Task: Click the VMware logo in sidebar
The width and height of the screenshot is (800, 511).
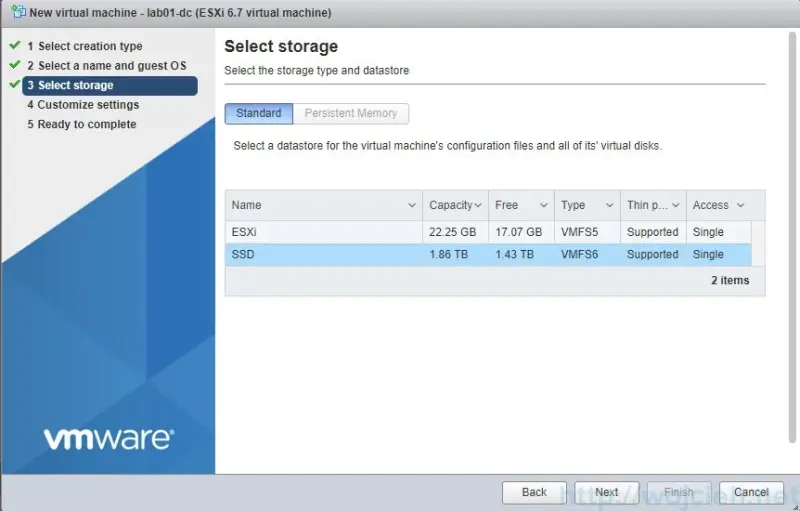Action: pyautogui.click(x=108, y=439)
